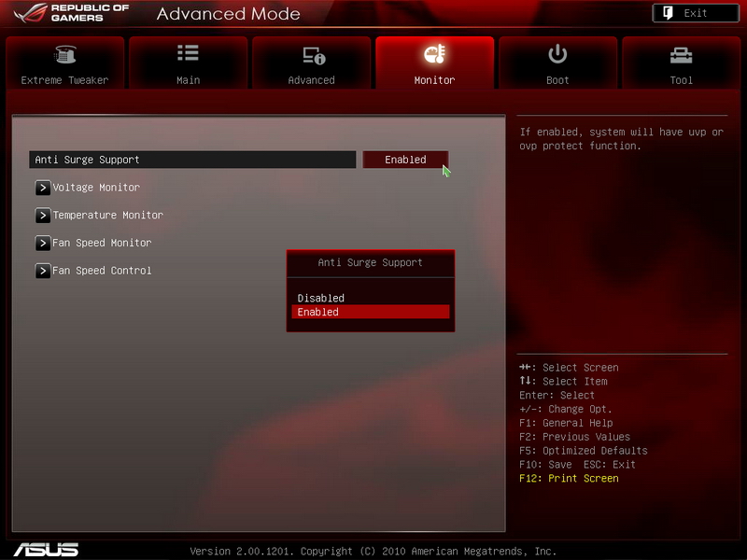This screenshot has width=747, height=560.
Task: Click the F10: Save hint
Action: (545, 464)
